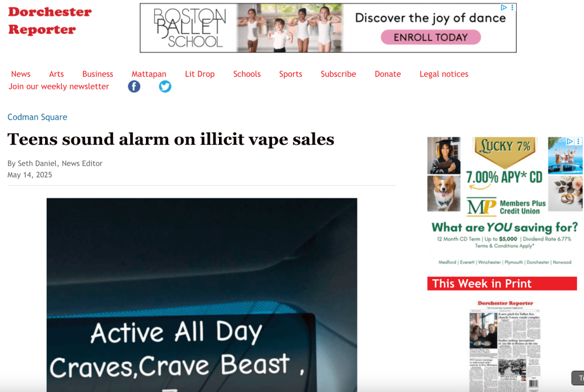
Task: Open the Legal notices page
Action: [444, 74]
